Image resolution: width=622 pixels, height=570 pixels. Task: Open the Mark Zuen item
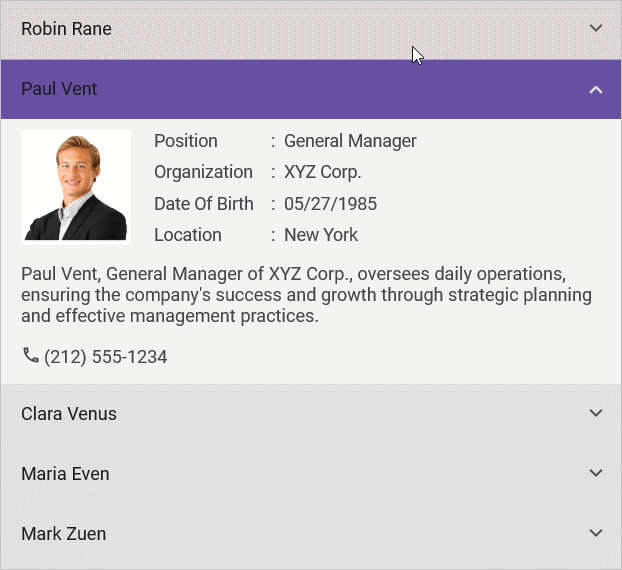pos(63,534)
